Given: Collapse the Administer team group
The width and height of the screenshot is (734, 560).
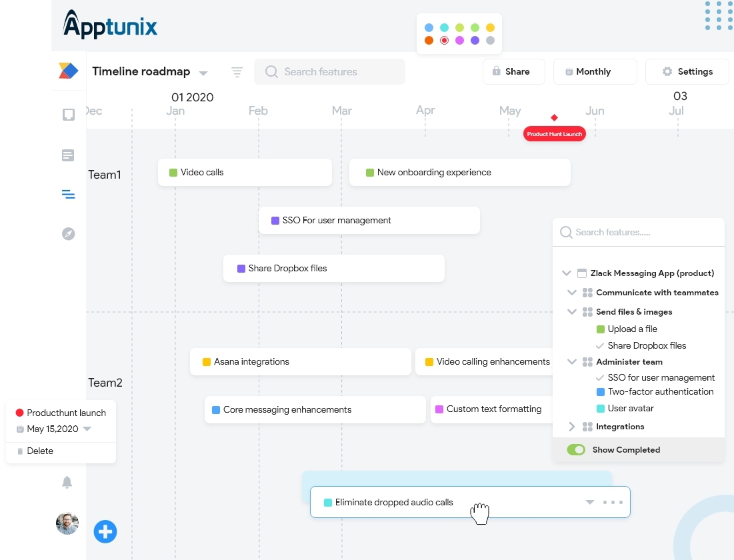Looking at the screenshot, I should point(571,361).
